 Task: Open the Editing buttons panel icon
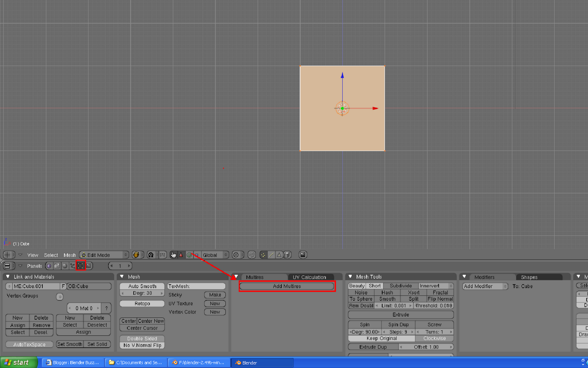click(80, 266)
